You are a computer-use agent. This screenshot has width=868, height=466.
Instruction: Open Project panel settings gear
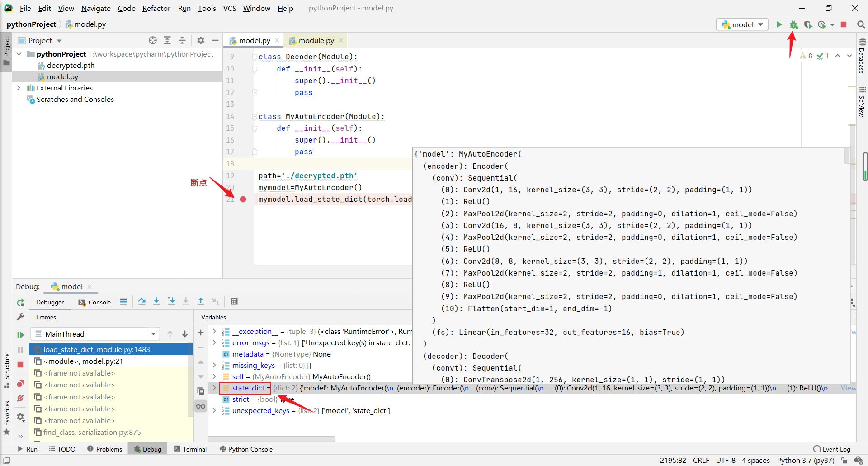201,40
